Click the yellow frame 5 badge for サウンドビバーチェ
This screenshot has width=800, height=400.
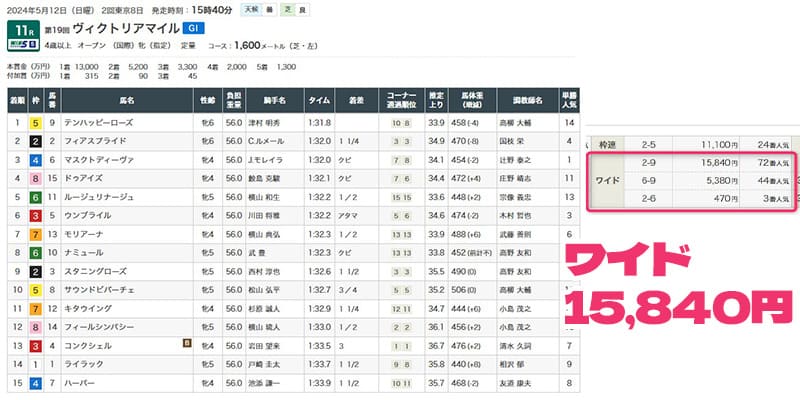point(35,290)
